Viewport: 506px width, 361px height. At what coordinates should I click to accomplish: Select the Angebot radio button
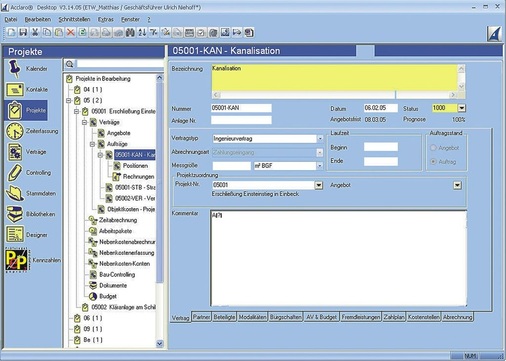[433, 148]
